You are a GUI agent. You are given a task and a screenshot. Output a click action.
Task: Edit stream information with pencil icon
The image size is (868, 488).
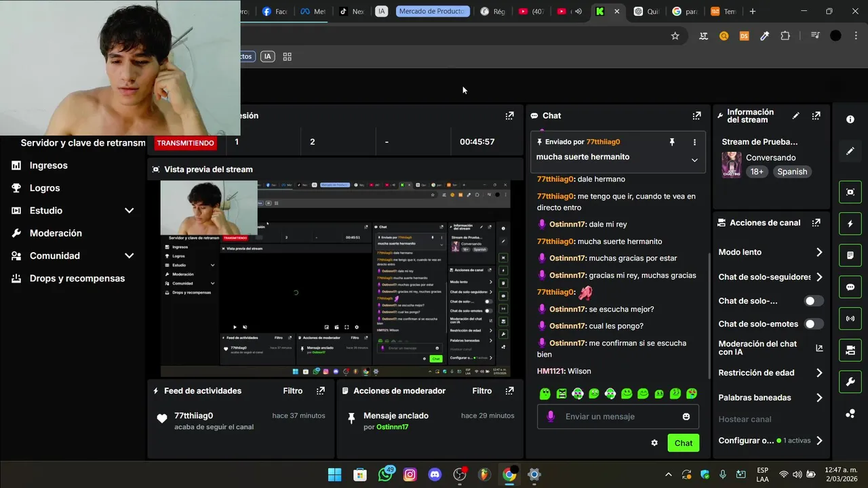(x=796, y=116)
